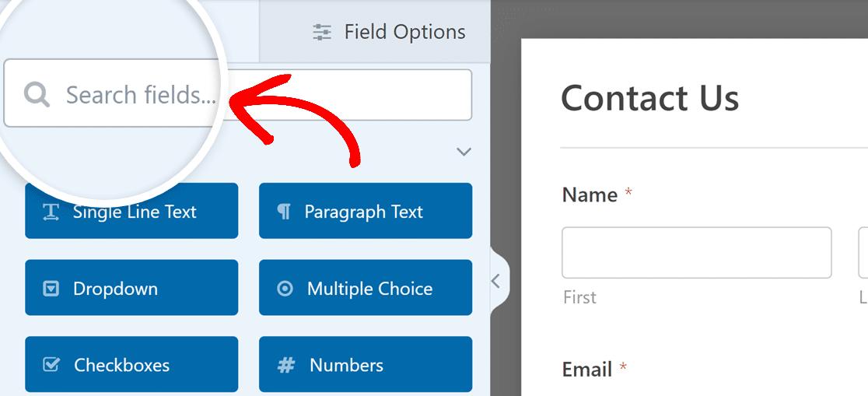The image size is (868, 396).
Task: Click the hash icon on Numbers
Action: tap(286, 365)
